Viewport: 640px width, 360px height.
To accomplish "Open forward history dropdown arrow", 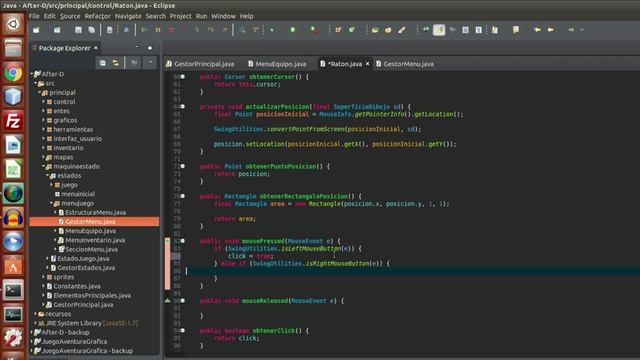I will coord(582,30).
